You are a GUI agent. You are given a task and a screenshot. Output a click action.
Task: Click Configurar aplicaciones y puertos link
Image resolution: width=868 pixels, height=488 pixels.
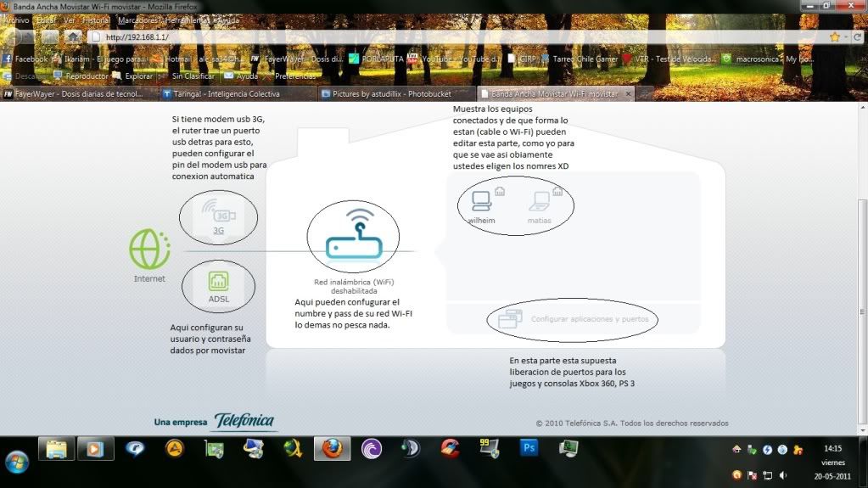pyautogui.click(x=590, y=319)
